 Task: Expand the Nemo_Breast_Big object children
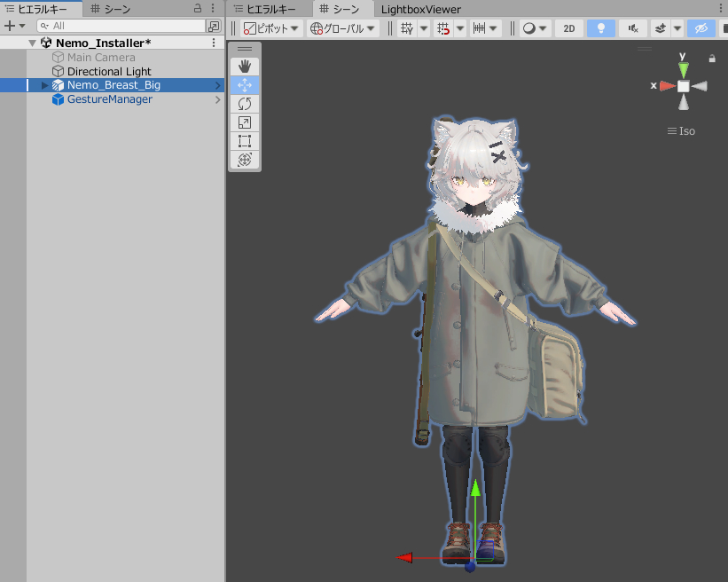click(44, 85)
